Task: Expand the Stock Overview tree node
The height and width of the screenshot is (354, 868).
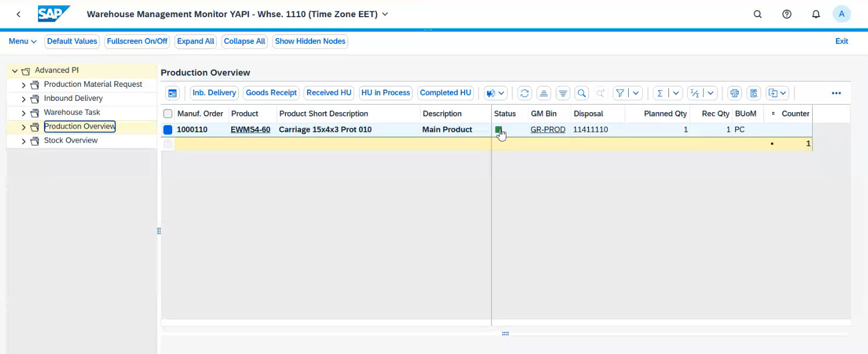Action: click(24, 141)
